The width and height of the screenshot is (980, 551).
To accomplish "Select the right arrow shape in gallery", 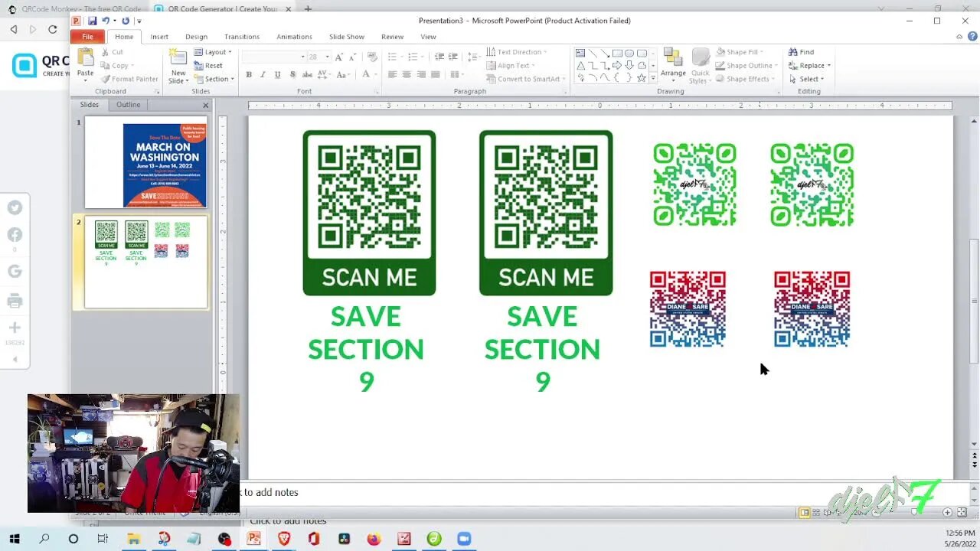I will pos(617,65).
